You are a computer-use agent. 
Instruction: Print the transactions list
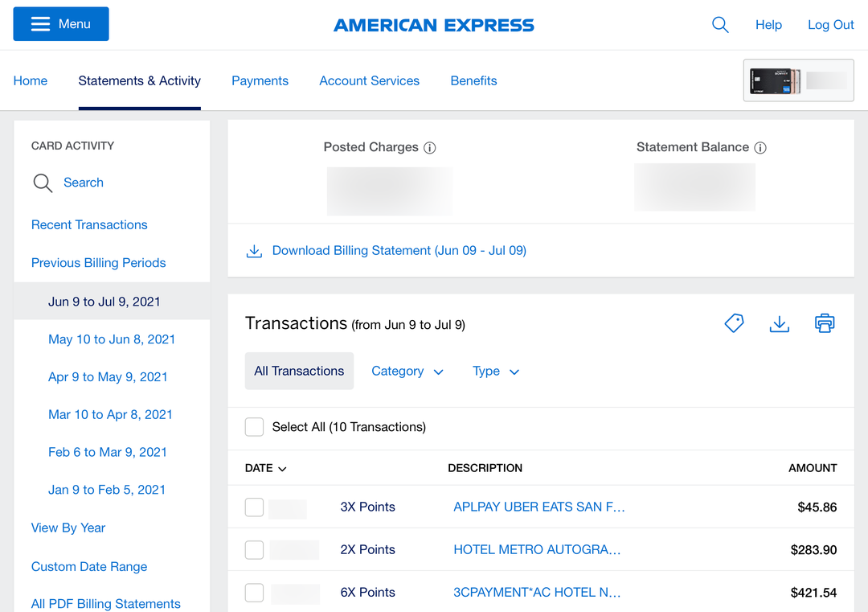pos(825,322)
